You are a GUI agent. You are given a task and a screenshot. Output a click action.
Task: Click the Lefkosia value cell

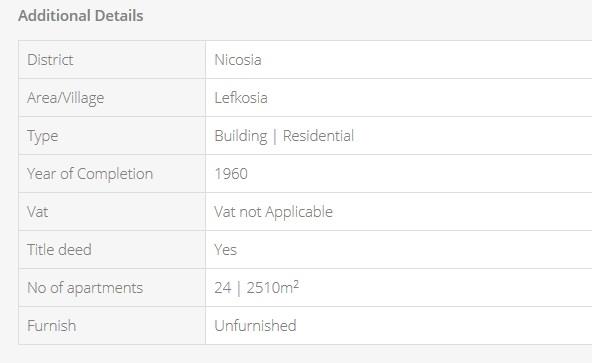(399, 98)
